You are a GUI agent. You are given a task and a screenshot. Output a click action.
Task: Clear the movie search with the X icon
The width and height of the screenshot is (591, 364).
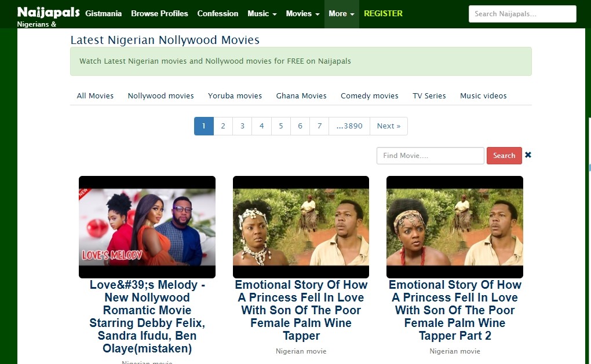click(x=528, y=155)
